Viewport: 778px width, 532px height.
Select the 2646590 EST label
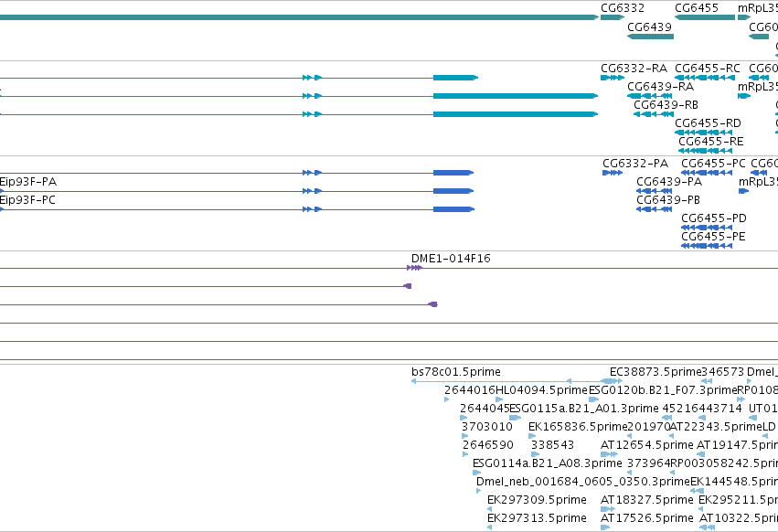point(488,446)
